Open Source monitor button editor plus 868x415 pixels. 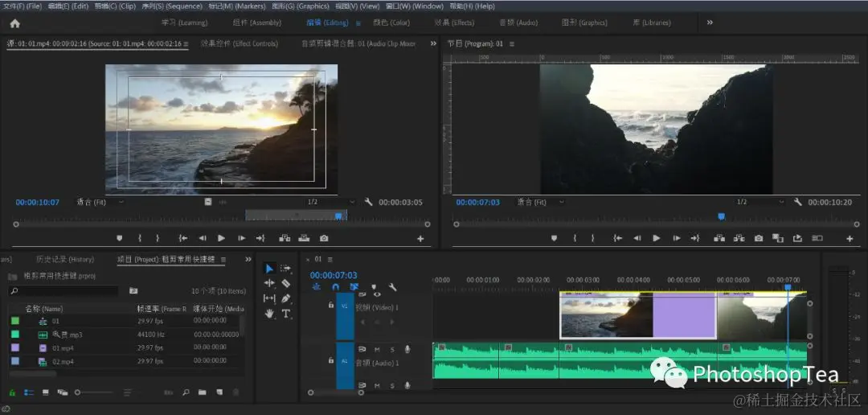(420, 239)
